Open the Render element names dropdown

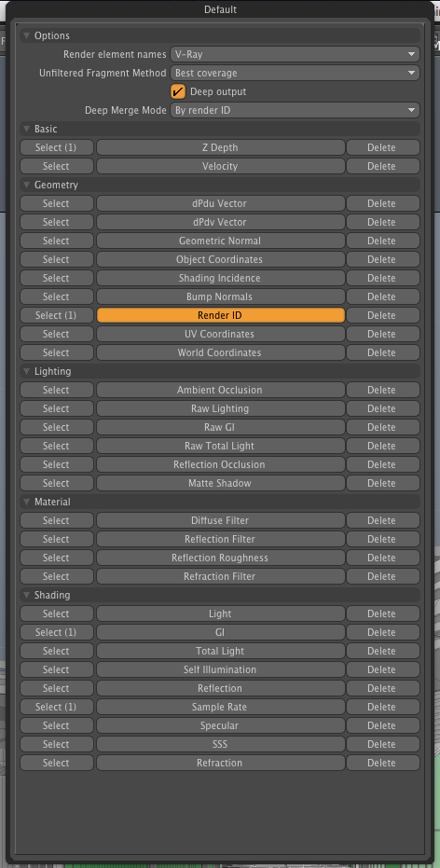(x=295, y=54)
